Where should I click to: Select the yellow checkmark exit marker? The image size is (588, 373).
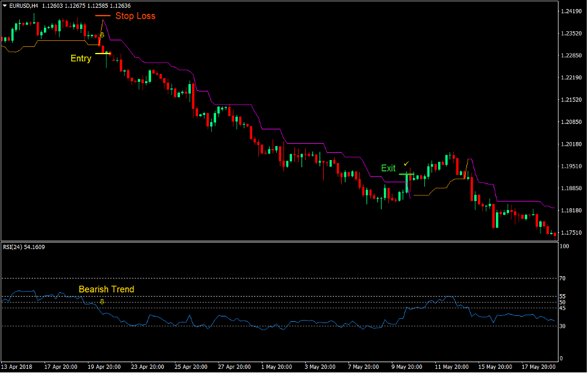[406, 164]
